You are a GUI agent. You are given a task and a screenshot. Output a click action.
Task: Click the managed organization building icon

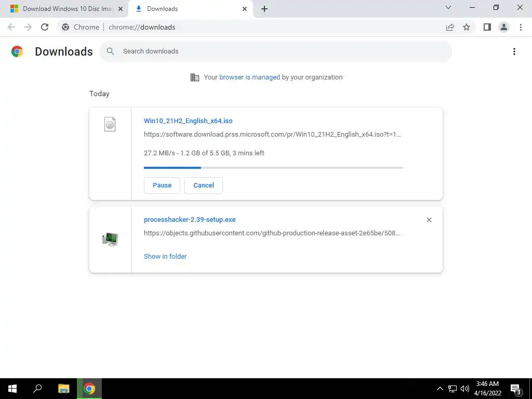pyautogui.click(x=195, y=77)
